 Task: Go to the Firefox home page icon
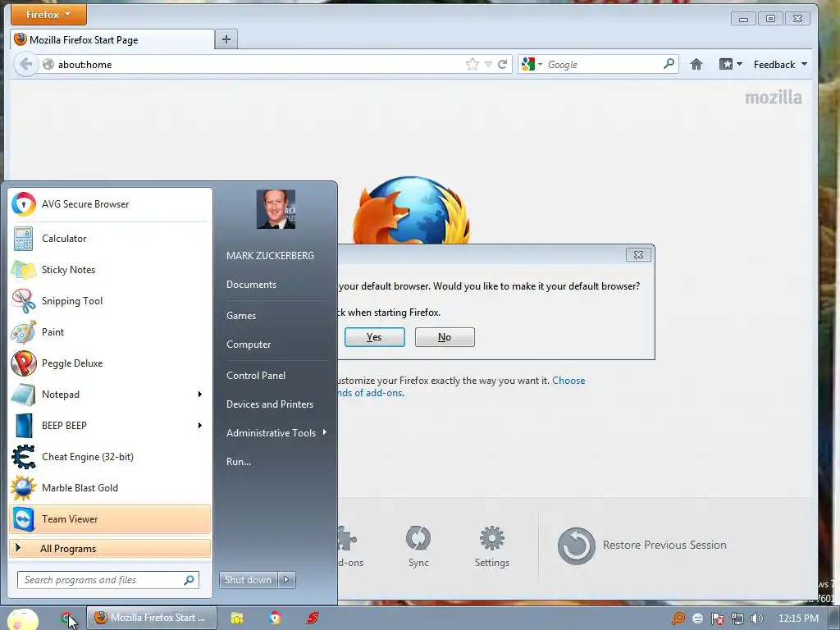click(696, 64)
